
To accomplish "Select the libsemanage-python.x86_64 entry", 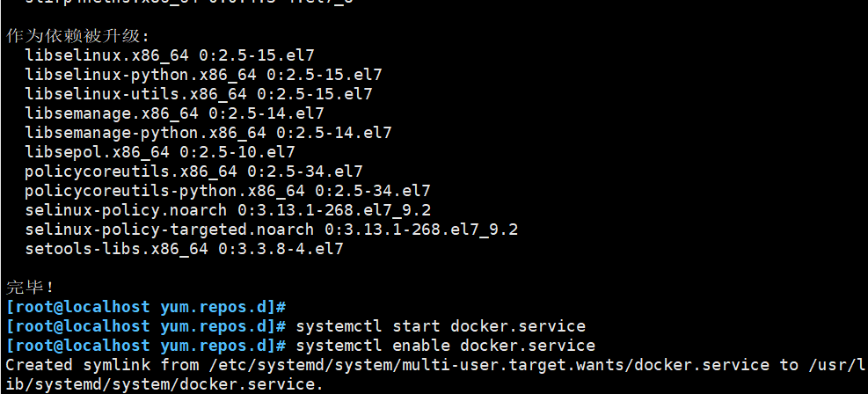I will point(145,133).
